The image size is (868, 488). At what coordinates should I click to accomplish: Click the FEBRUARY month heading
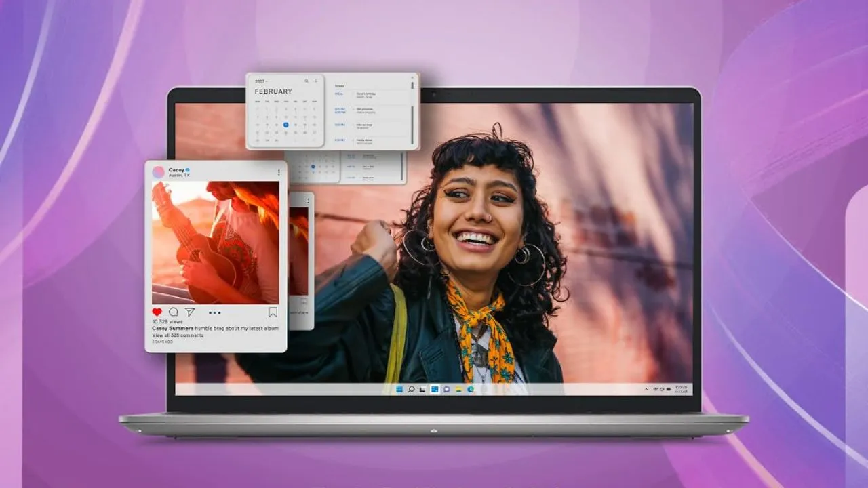pyautogui.click(x=273, y=91)
